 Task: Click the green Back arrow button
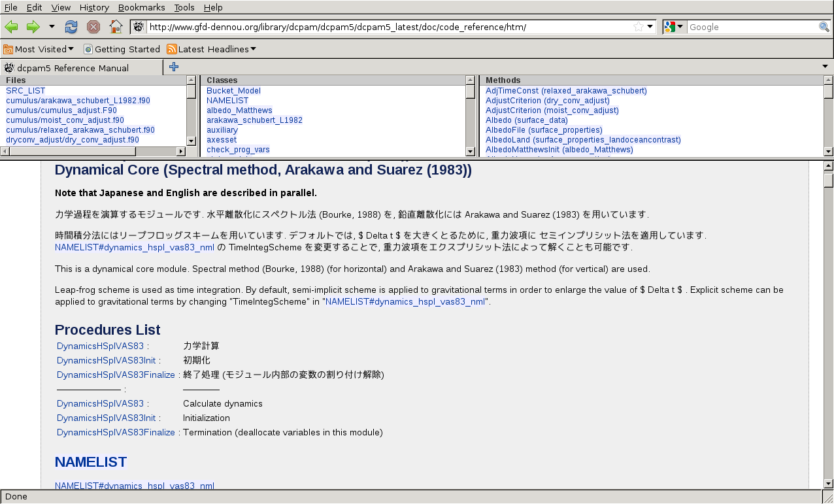[x=11, y=27]
